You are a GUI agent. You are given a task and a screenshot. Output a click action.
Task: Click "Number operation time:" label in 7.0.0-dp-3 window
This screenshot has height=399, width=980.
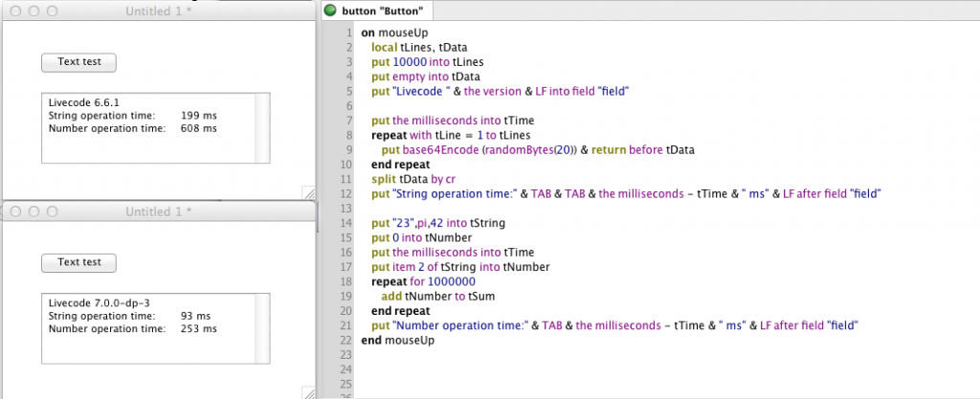107,328
